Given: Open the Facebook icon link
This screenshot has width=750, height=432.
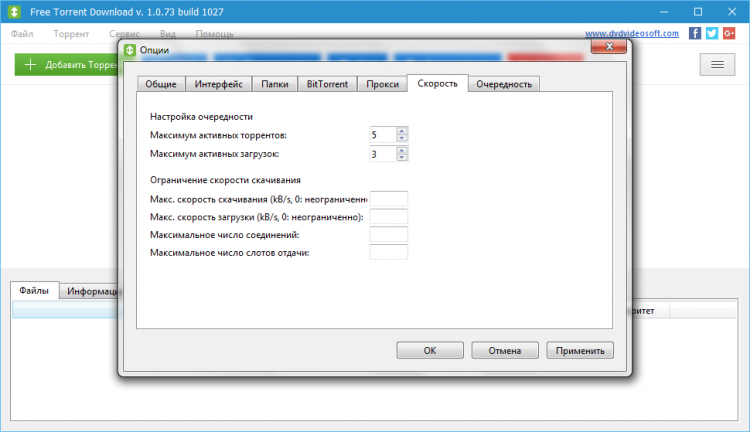Looking at the screenshot, I should click(x=695, y=33).
